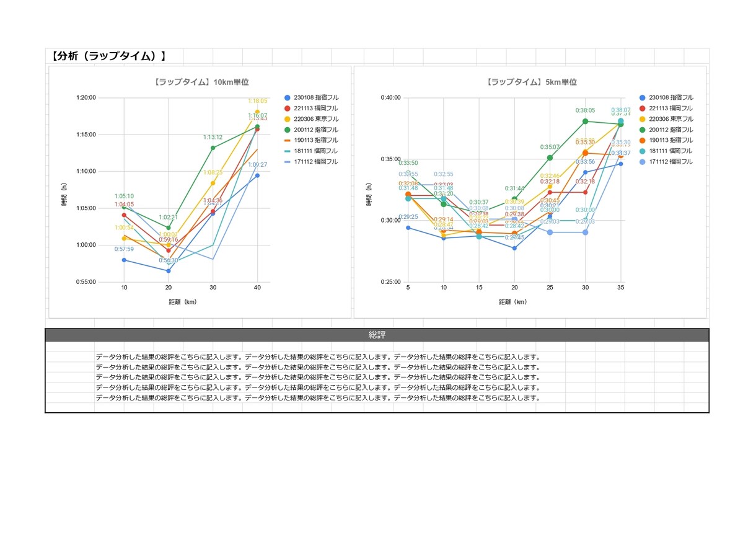Screen dimensions: 756x535
Task: Click the green legend dot for 200112 指宿フル in 5km chart
Action: tap(642, 130)
